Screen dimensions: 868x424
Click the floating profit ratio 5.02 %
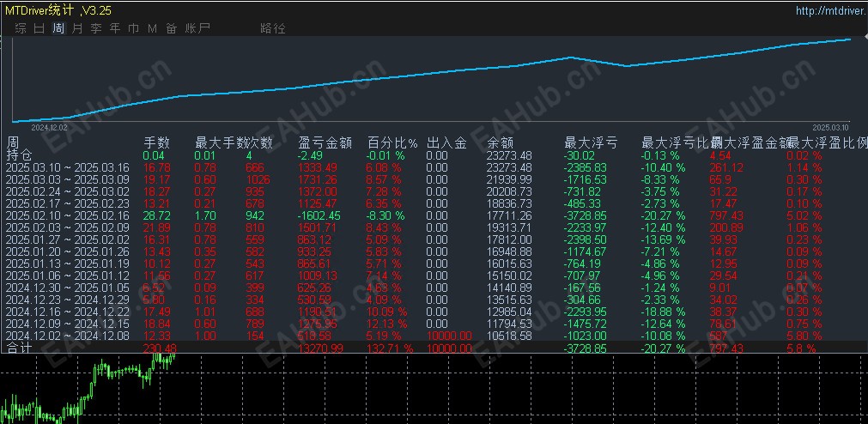click(804, 216)
